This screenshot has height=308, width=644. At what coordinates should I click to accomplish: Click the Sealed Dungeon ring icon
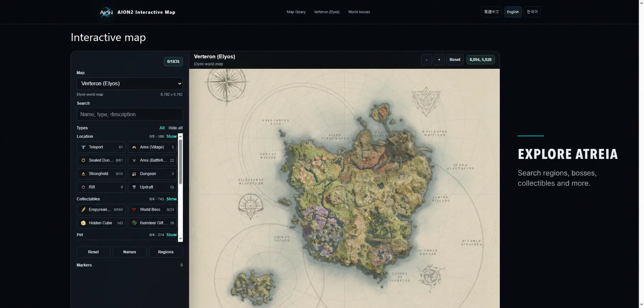point(83,160)
